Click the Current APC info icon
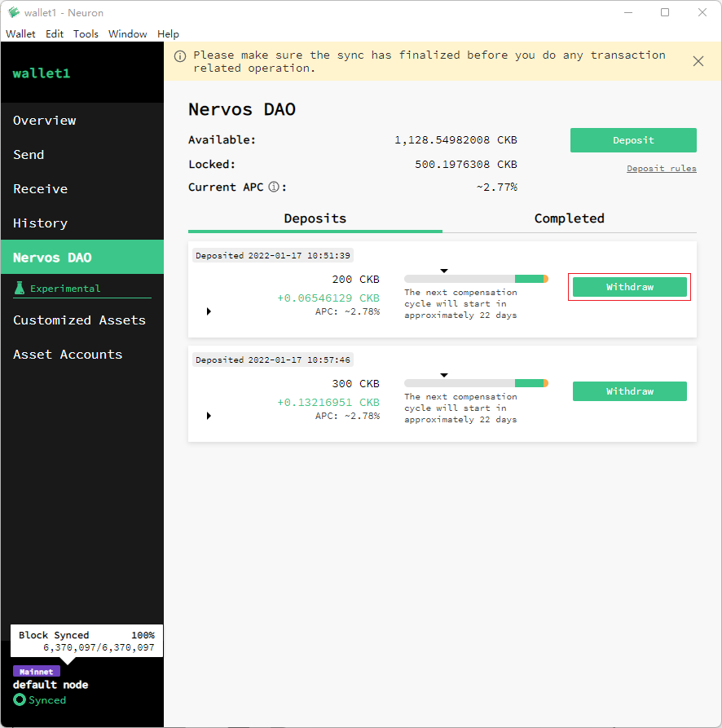 click(274, 188)
